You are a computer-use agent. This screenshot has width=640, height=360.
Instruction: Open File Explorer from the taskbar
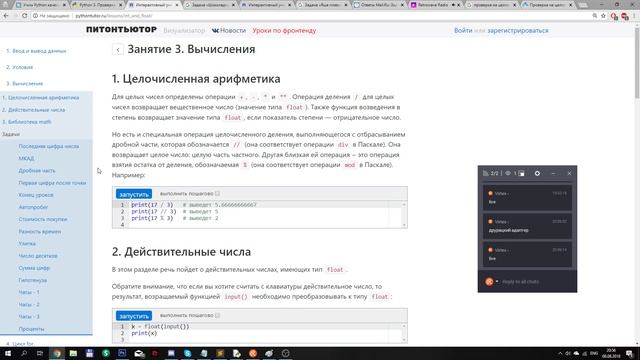click(x=73, y=353)
